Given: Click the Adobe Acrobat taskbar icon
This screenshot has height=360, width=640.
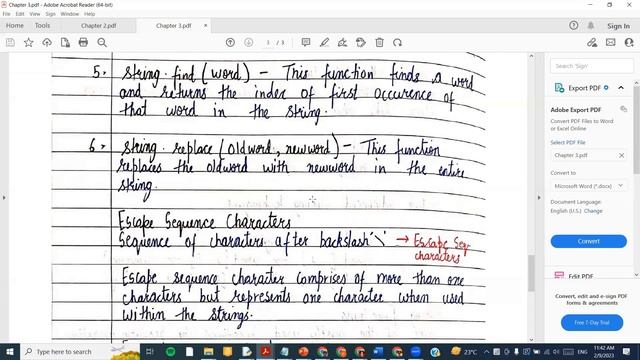Looking at the screenshot, I should [x=266, y=351].
